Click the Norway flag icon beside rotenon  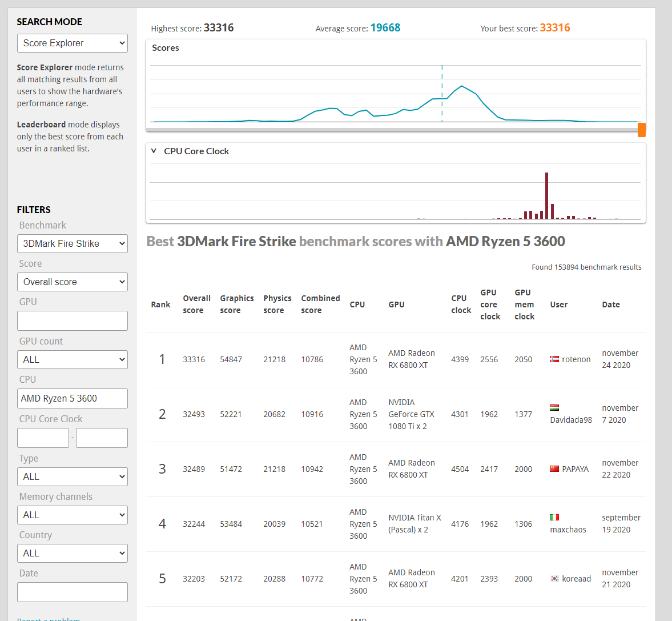pos(554,359)
